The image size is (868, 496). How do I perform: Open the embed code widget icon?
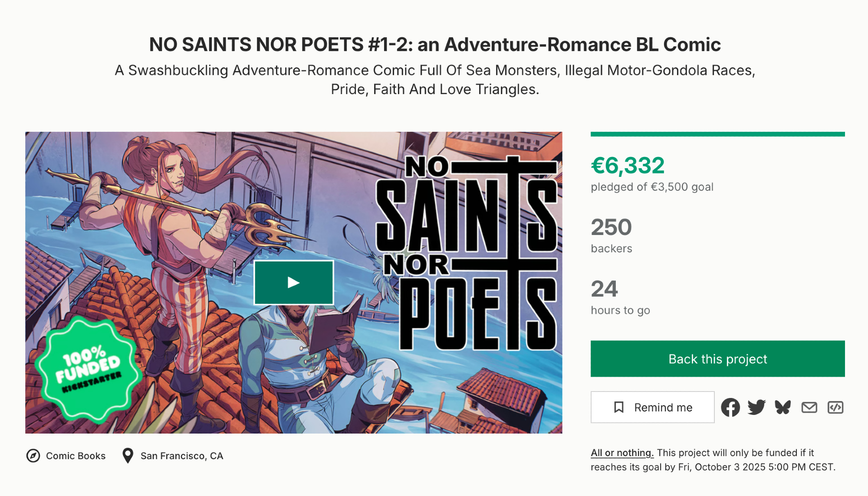(835, 408)
